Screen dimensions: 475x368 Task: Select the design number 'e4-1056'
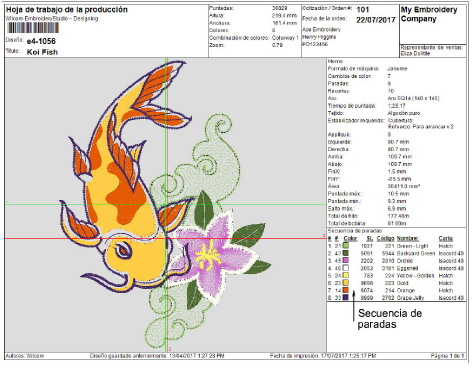pos(41,41)
